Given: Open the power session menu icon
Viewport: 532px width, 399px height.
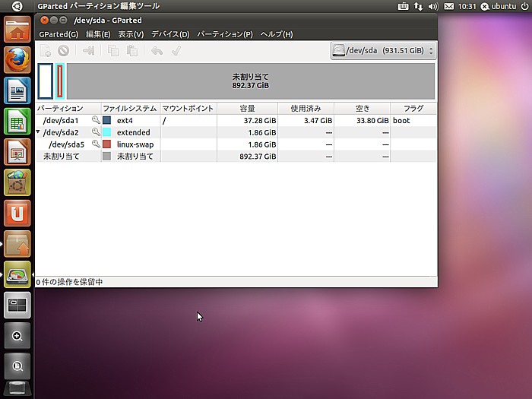Looking at the screenshot, I should click(524, 6).
